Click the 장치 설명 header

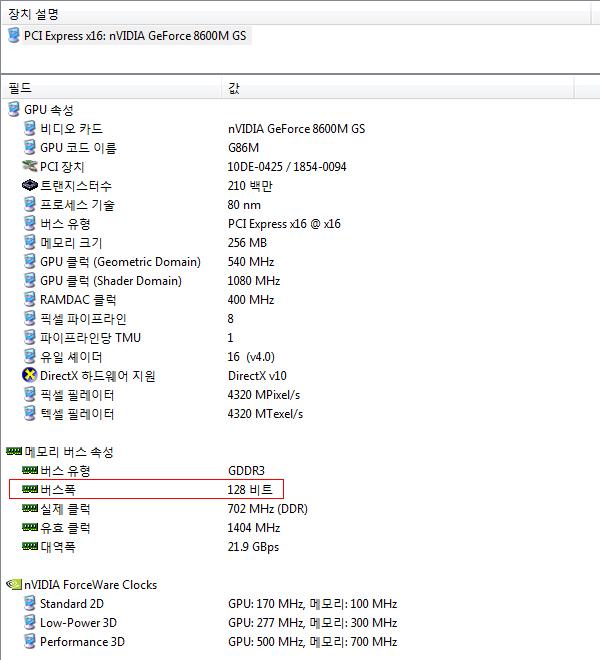point(296,14)
